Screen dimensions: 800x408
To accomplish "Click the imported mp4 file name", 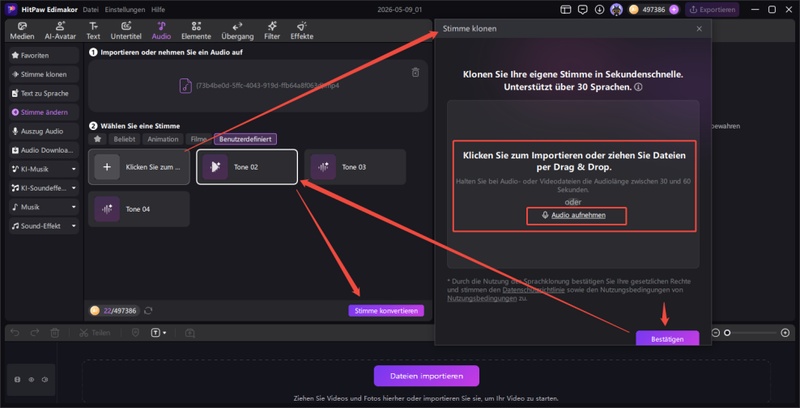I will (267, 86).
